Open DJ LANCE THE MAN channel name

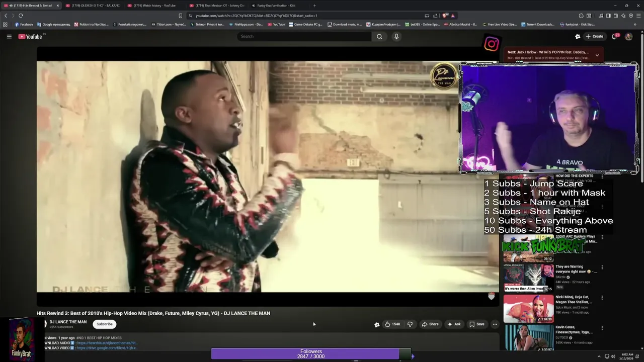pos(68,322)
